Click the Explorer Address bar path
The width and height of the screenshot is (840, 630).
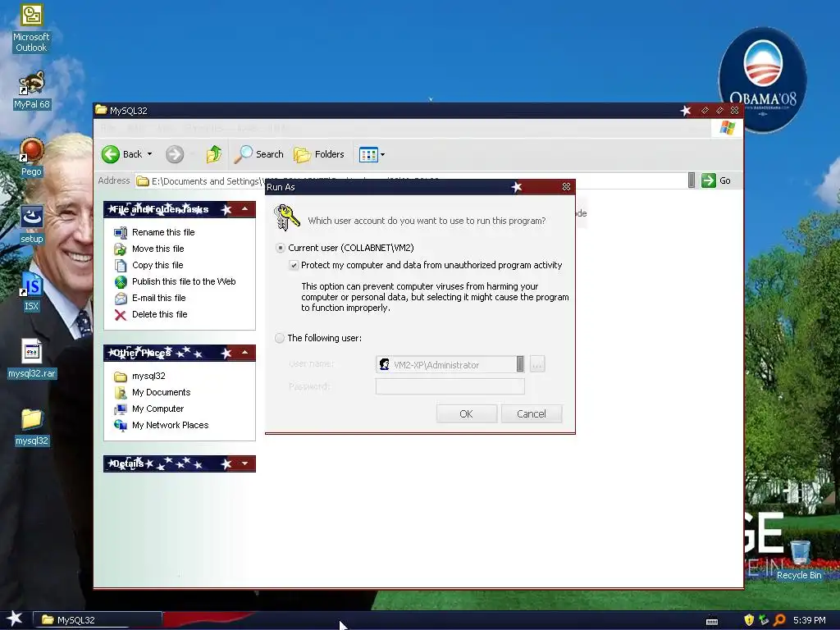click(413, 180)
